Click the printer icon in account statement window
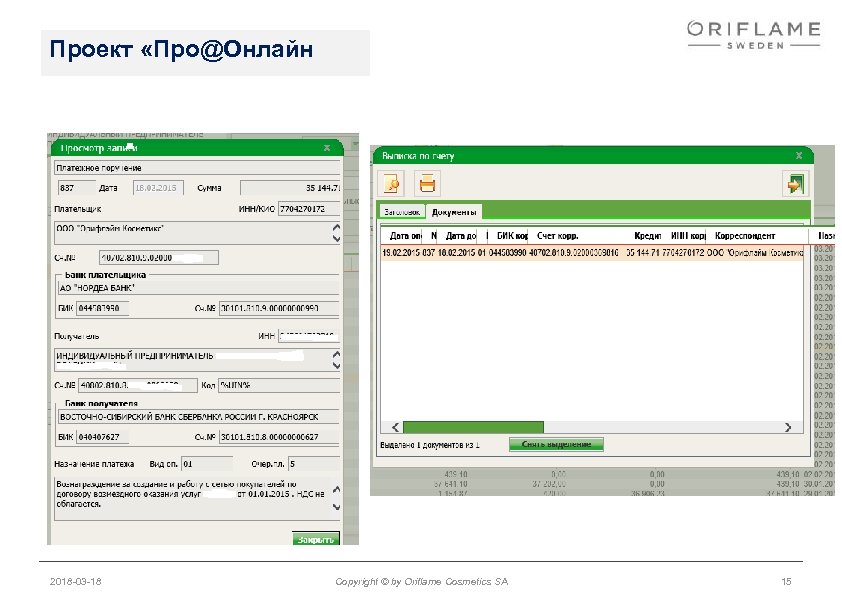The image size is (842, 595). coord(427,184)
